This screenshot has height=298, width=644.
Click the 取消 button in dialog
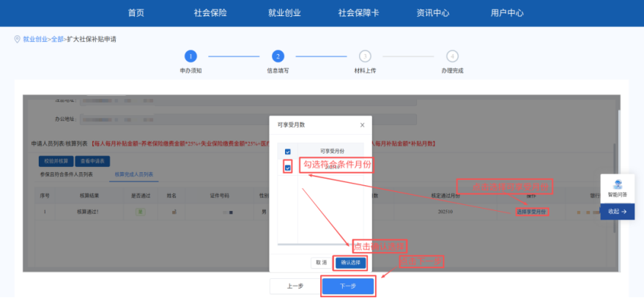[321, 262]
